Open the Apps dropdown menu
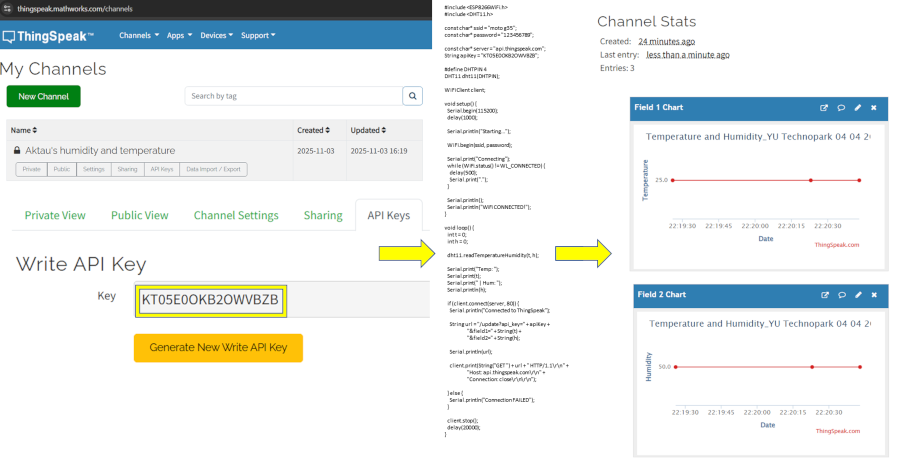The width and height of the screenshot is (900, 467). click(179, 36)
